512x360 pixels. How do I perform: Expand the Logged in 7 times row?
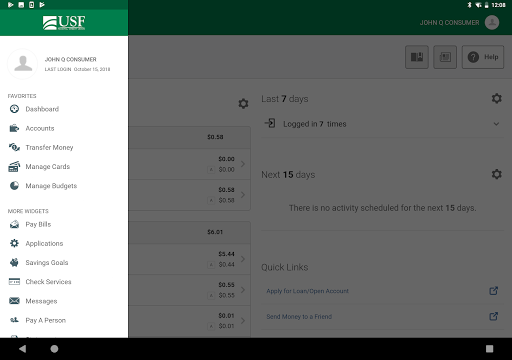pos(382,124)
